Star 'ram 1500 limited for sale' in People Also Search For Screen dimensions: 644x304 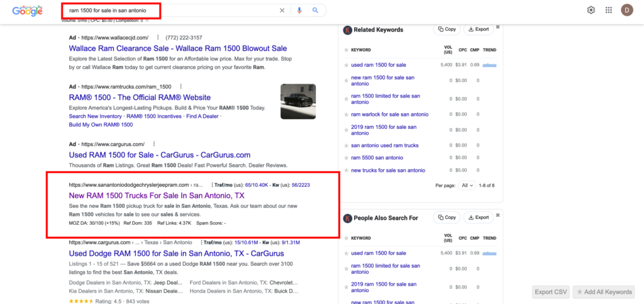click(x=347, y=269)
